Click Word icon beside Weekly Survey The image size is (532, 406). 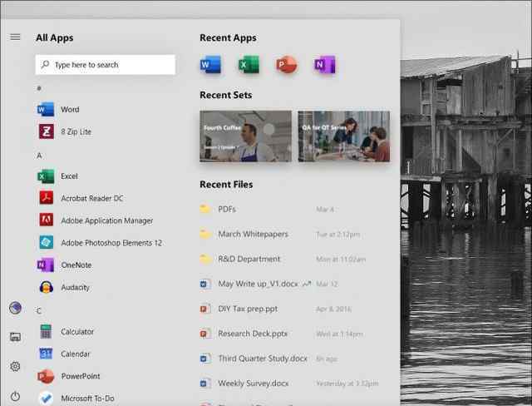pyautogui.click(x=205, y=384)
